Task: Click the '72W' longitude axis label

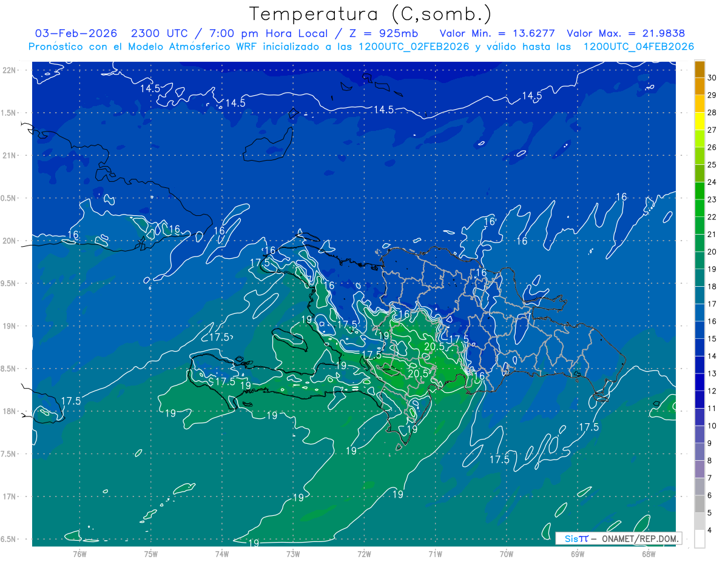Action: pos(364,554)
